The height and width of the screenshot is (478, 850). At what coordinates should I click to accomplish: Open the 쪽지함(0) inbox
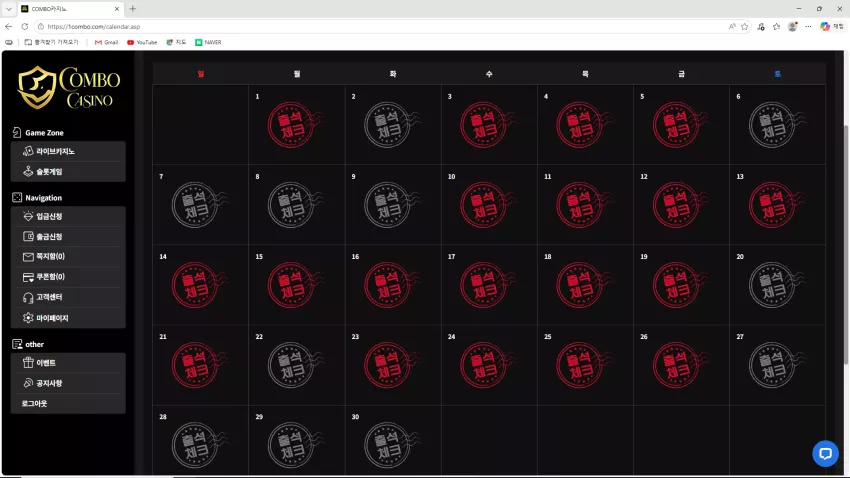[68, 256]
